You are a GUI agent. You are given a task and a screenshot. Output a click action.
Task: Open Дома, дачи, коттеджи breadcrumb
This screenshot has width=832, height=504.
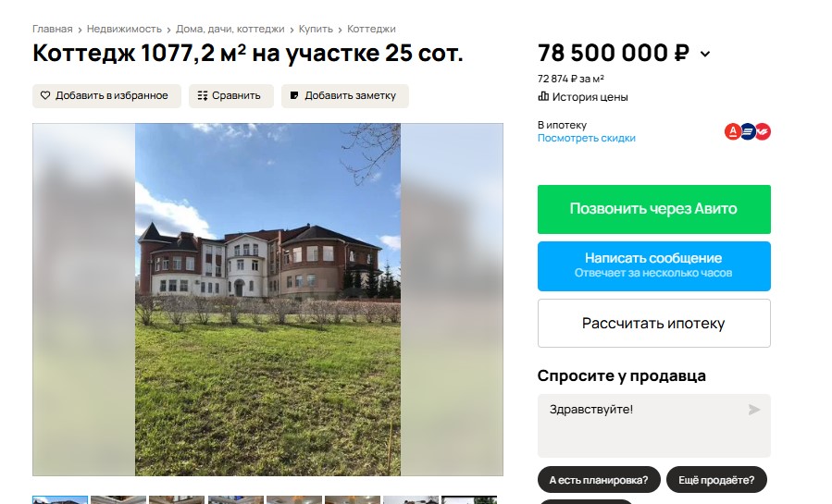click(230, 29)
